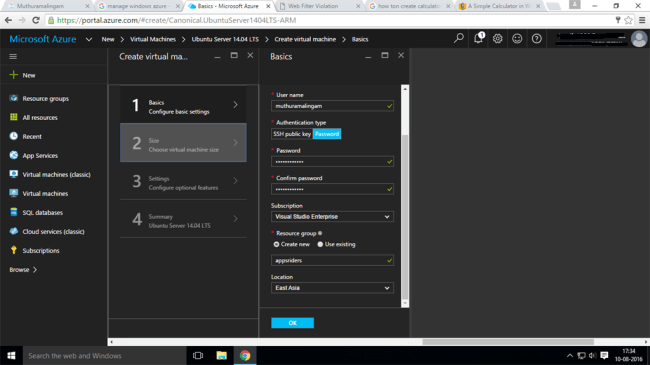Open the Action Center notification icon
650x365 pixels.
point(604,355)
